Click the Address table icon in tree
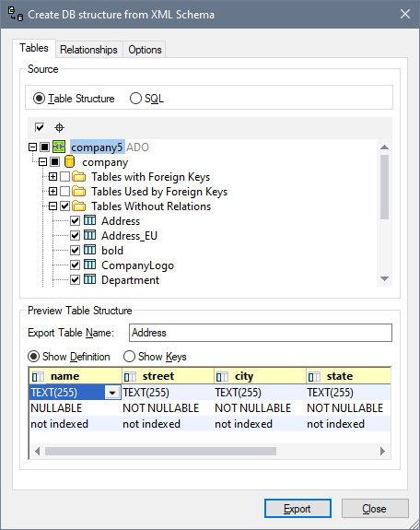This screenshot has width=420, height=530. (89, 220)
